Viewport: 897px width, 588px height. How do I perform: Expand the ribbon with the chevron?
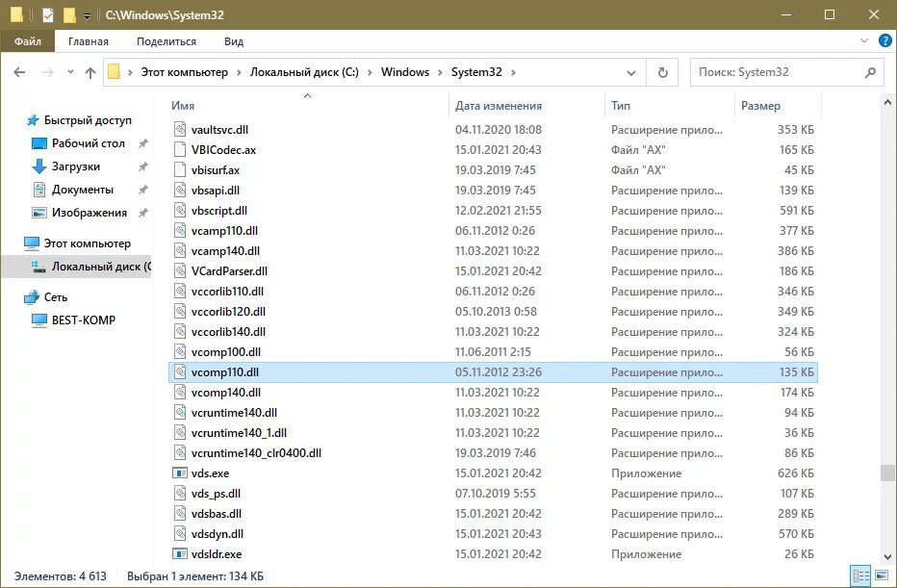(x=864, y=40)
